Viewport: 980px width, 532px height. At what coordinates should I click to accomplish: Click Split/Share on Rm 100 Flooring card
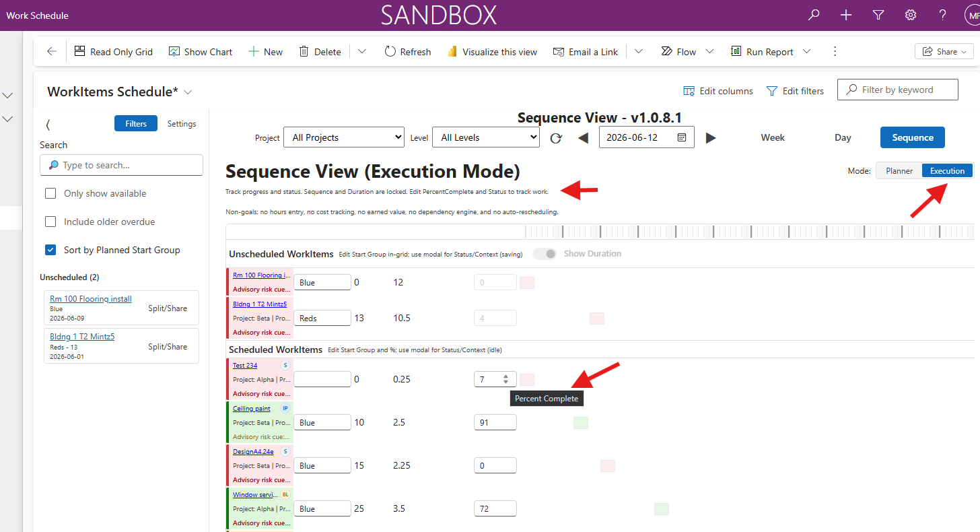(x=168, y=308)
